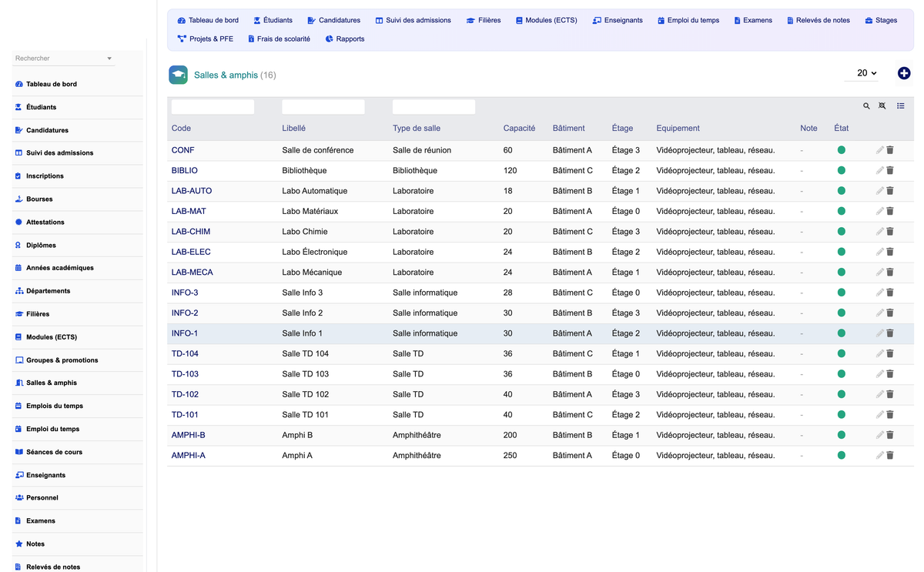Image resolution: width=924 pixels, height=572 pixels.
Task: Edit the TD-104 row with pencil icon
Action: 879,353
